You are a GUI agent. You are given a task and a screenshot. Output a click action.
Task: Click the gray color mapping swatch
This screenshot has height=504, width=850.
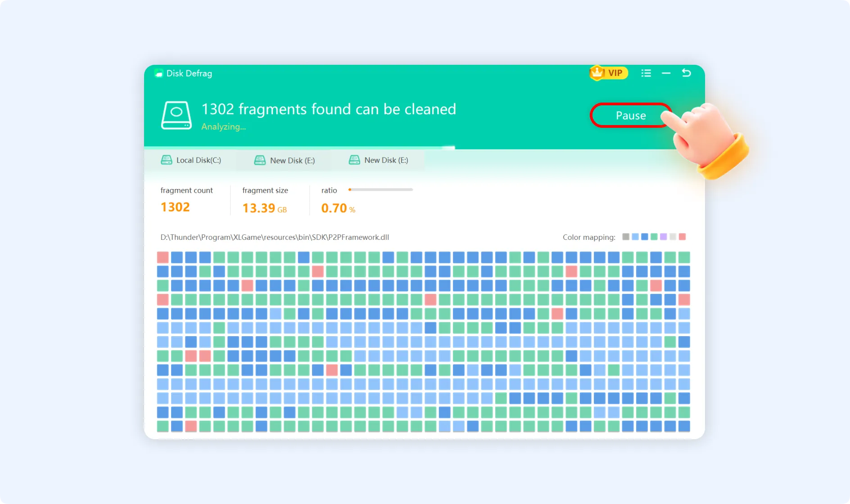click(625, 237)
